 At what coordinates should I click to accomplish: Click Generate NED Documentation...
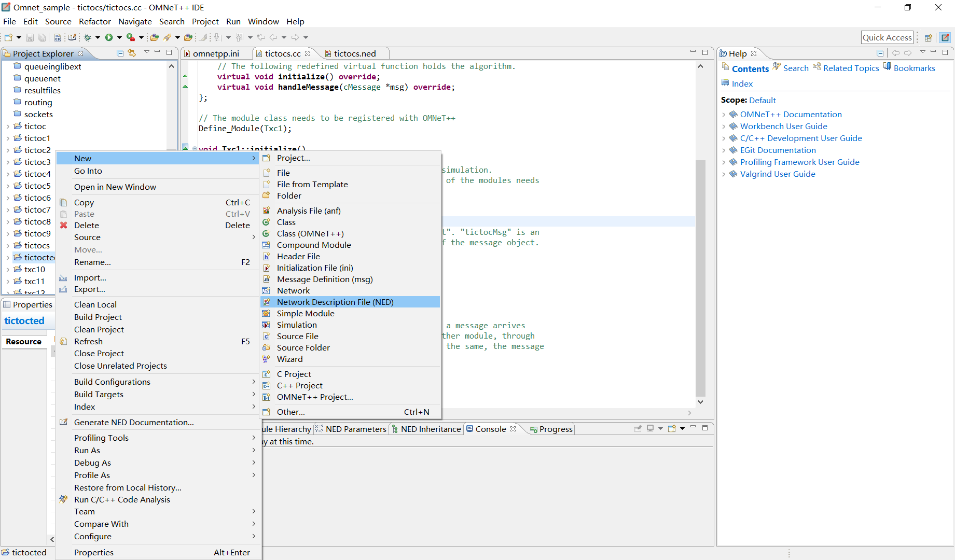pyautogui.click(x=158, y=422)
